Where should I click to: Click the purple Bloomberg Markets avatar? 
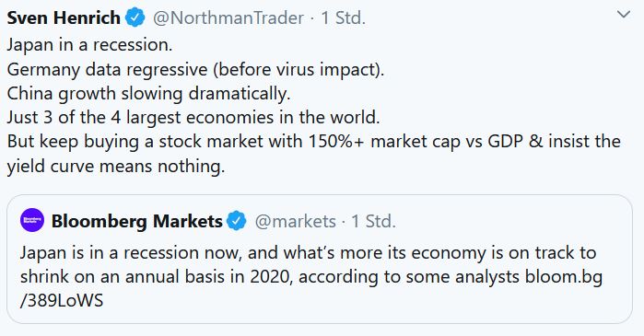pyautogui.click(x=32, y=220)
